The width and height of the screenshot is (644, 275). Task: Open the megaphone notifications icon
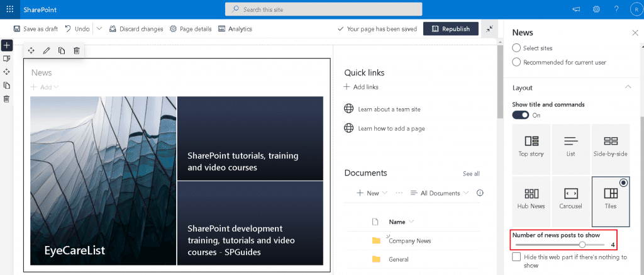pyautogui.click(x=577, y=9)
